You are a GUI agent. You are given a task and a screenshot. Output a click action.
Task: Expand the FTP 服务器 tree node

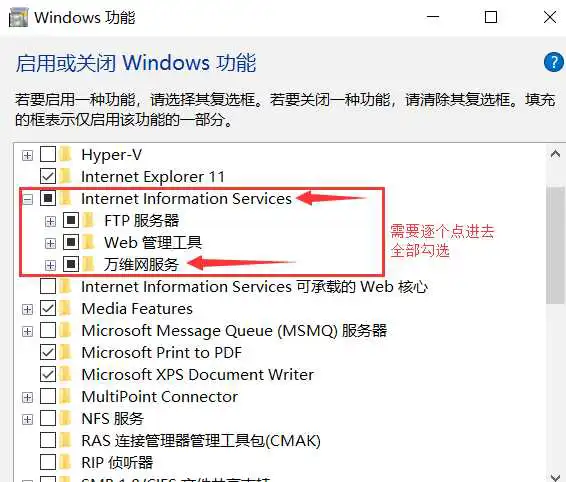[x=51, y=221]
